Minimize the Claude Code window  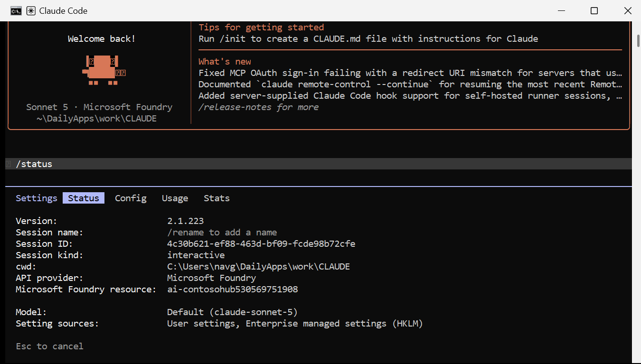(x=560, y=10)
